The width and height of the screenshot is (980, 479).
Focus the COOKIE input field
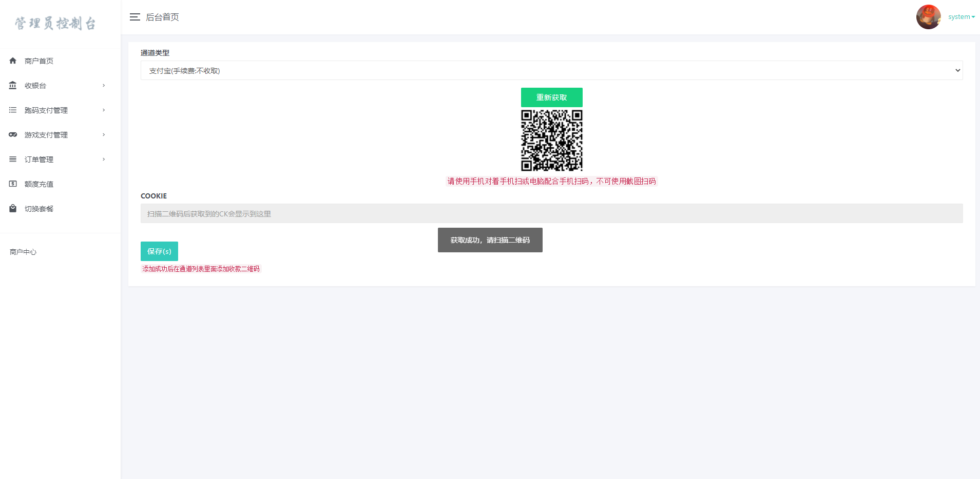click(551, 213)
